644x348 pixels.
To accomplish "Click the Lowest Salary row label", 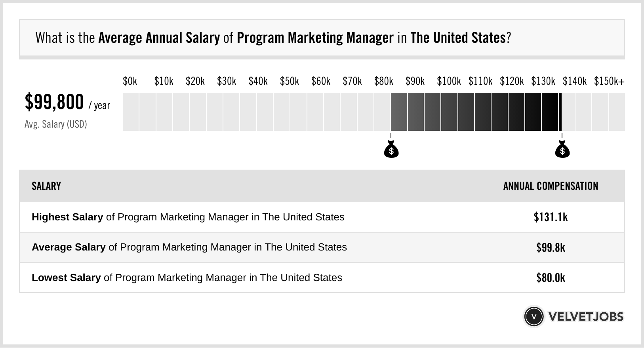I will tap(187, 278).
